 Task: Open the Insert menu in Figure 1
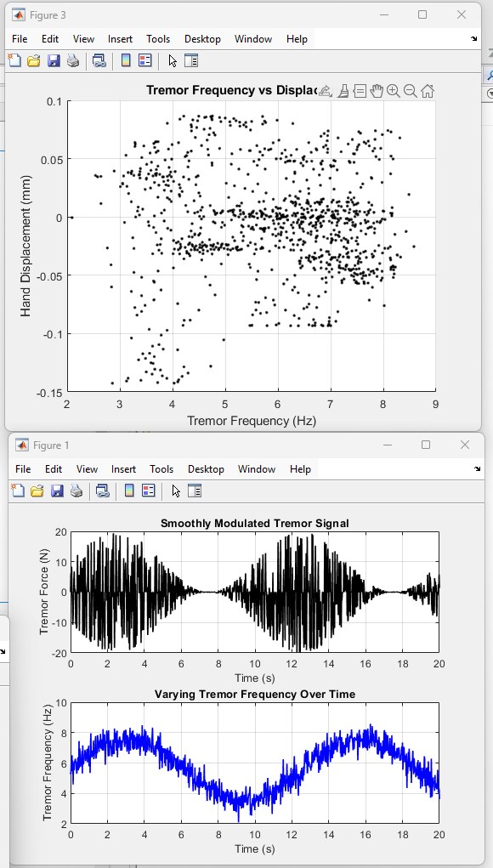point(123,469)
